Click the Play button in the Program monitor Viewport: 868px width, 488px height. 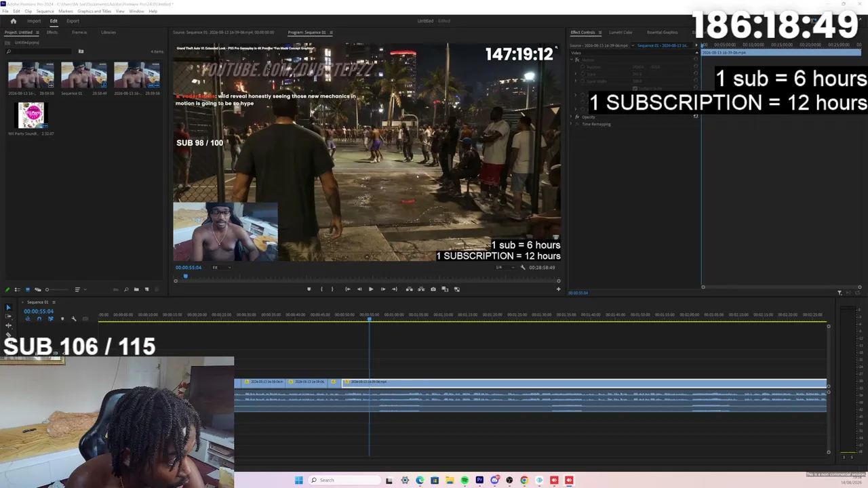pos(371,289)
